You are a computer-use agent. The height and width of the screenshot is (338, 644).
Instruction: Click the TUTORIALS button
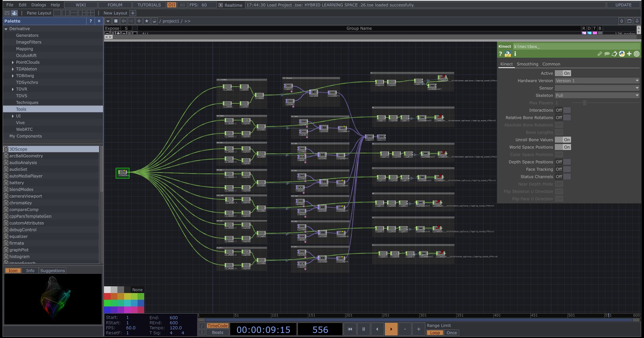149,5
